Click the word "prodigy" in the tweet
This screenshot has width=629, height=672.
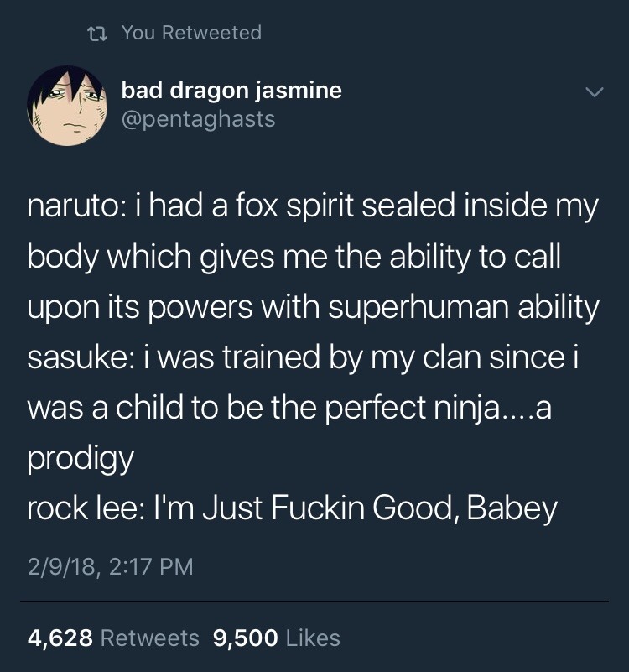81,459
